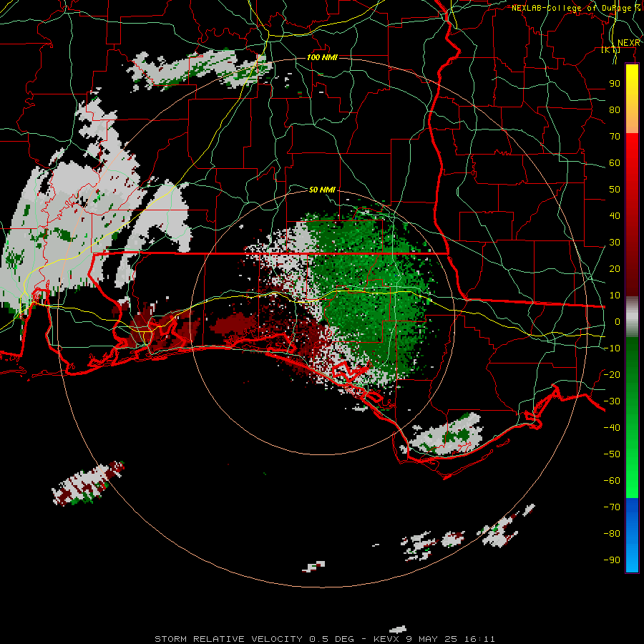Screen dimensions: 644x644
Task: Pick the gray zero-velocity segment of the color bar
Action: pos(632,317)
